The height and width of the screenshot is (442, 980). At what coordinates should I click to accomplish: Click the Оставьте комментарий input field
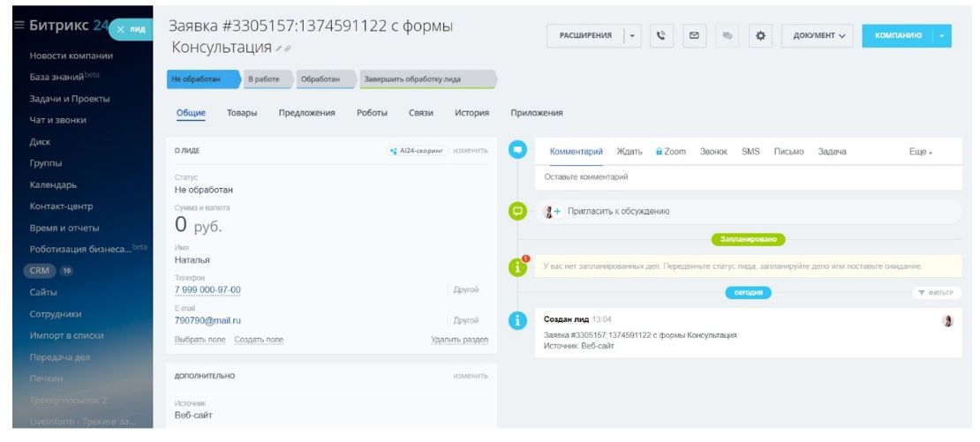[x=748, y=177]
